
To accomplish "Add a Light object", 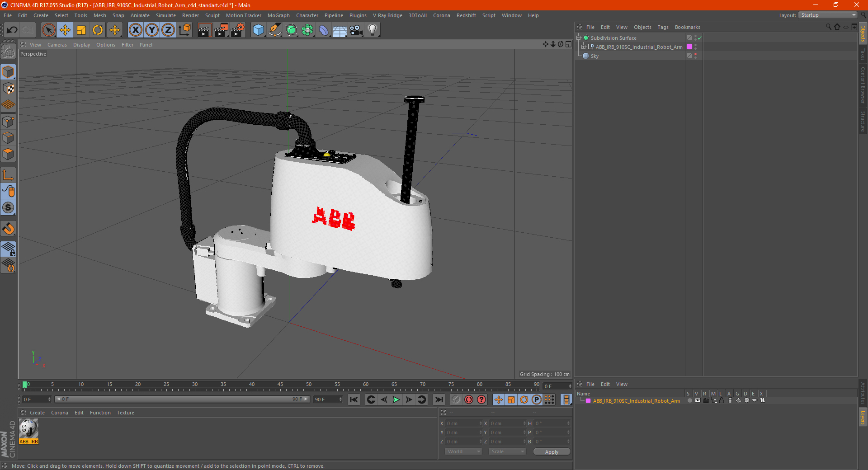I will 373,30.
